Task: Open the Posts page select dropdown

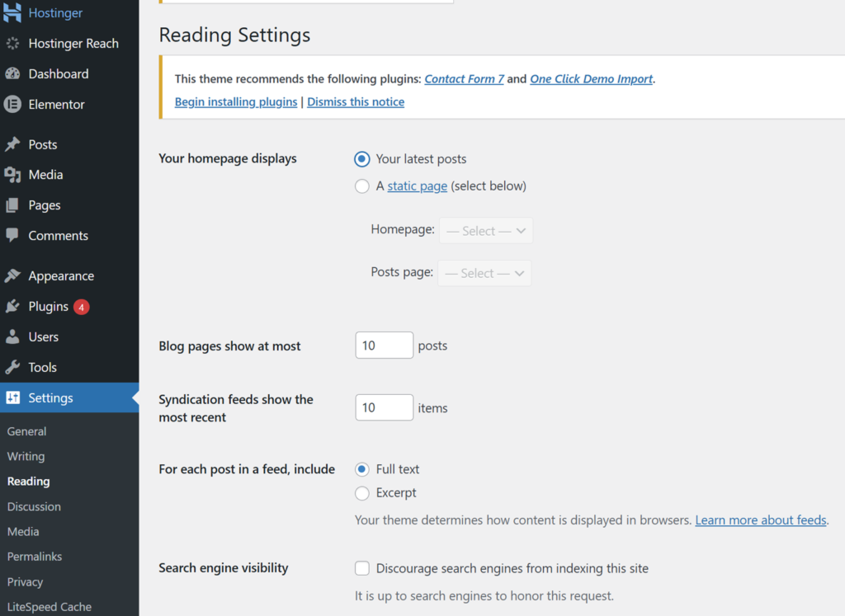Action: pyautogui.click(x=484, y=273)
